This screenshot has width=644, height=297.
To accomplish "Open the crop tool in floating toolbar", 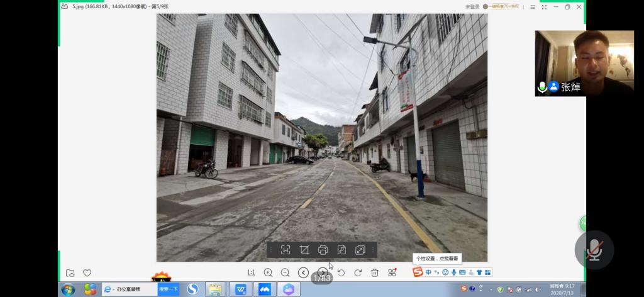I will pyautogui.click(x=304, y=250).
